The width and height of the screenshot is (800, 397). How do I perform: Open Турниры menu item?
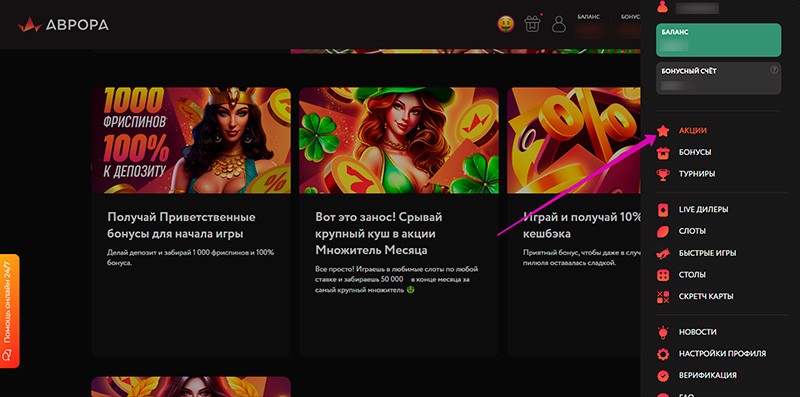tap(696, 174)
